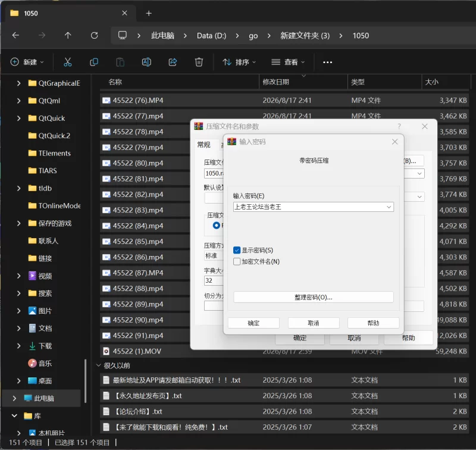The width and height of the screenshot is (476, 450).
Task: Click 确定 in the archive parameters dialog
Action: [x=300, y=338]
